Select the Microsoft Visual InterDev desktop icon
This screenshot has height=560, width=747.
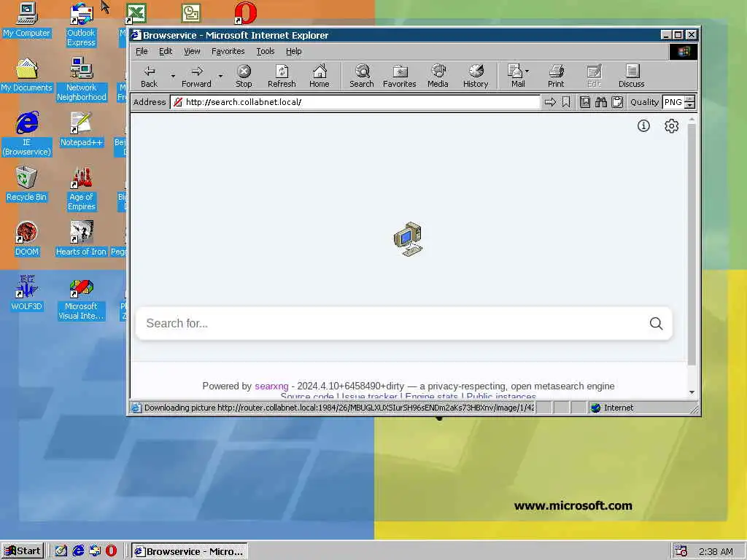tap(81, 298)
